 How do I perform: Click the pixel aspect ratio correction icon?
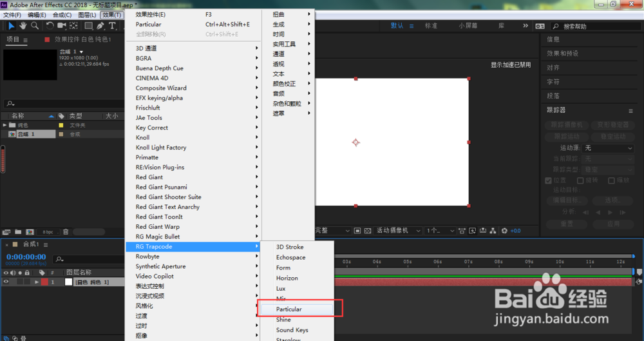click(x=462, y=231)
